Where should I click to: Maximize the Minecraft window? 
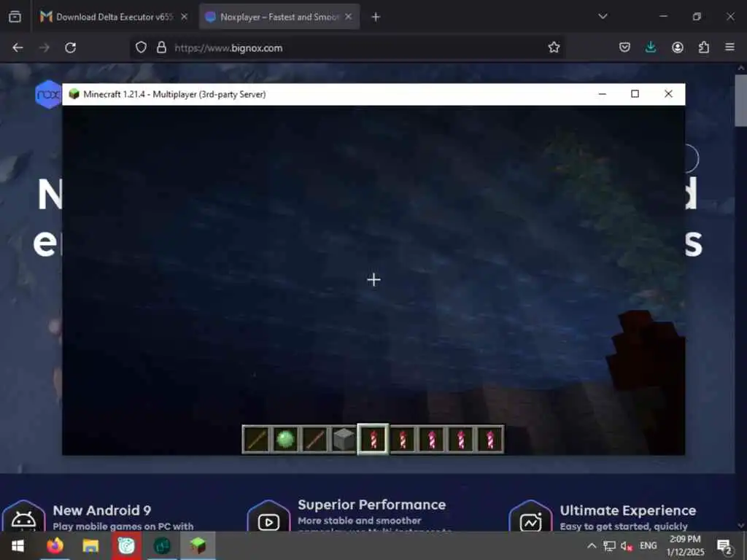(635, 94)
